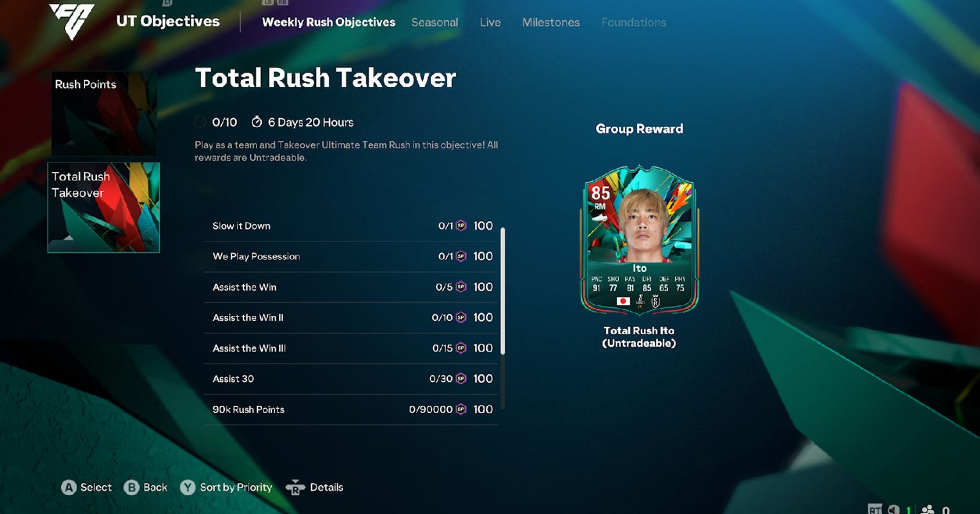This screenshot has height=514, width=980.
Task: Click the B Back button icon
Action: (131, 488)
